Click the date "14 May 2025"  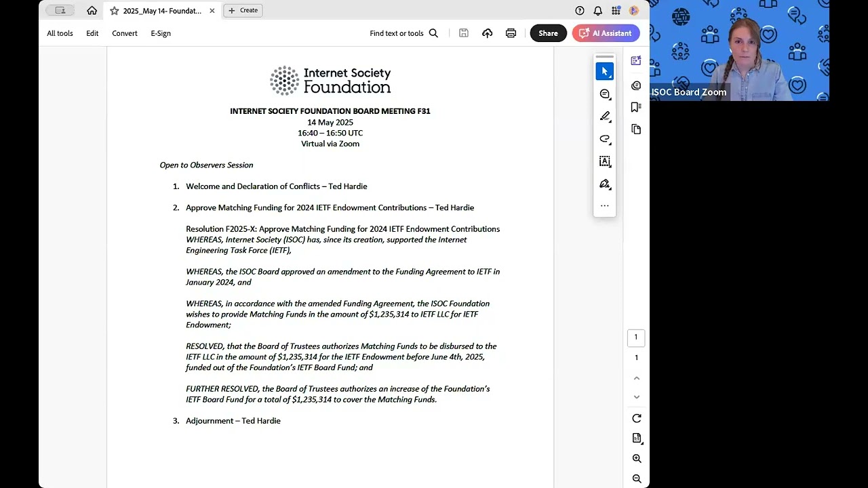click(x=330, y=123)
